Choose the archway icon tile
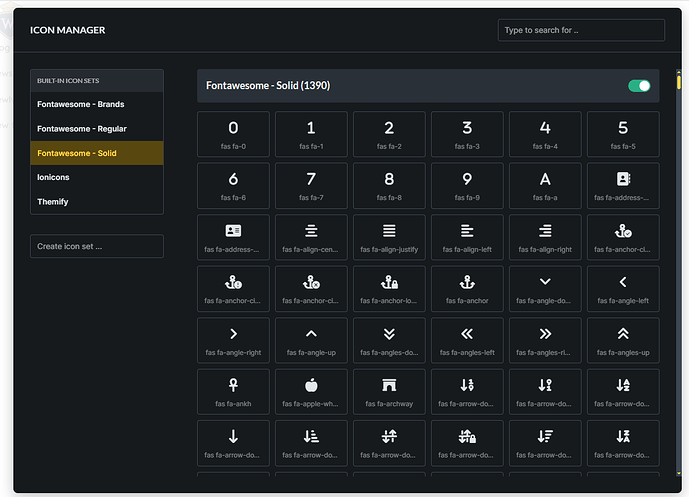 pyautogui.click(x=389, y=392)
